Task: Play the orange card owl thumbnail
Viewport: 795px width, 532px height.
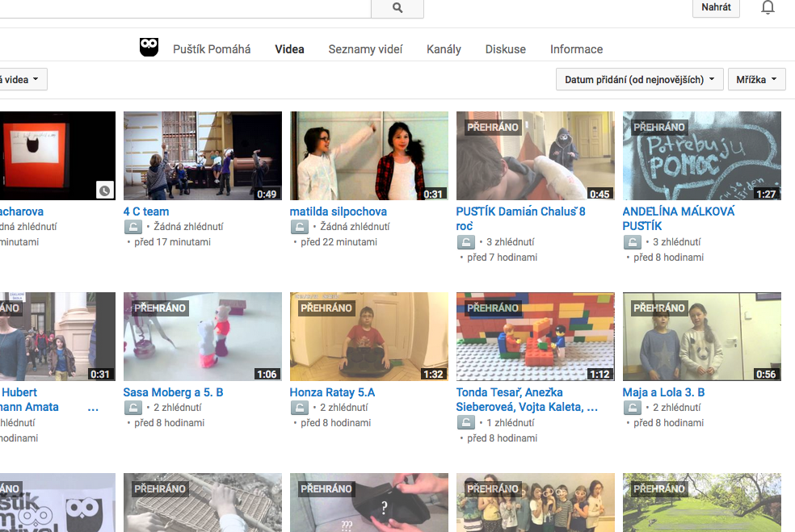Action: pyautogui.click(x=58, y=156)
